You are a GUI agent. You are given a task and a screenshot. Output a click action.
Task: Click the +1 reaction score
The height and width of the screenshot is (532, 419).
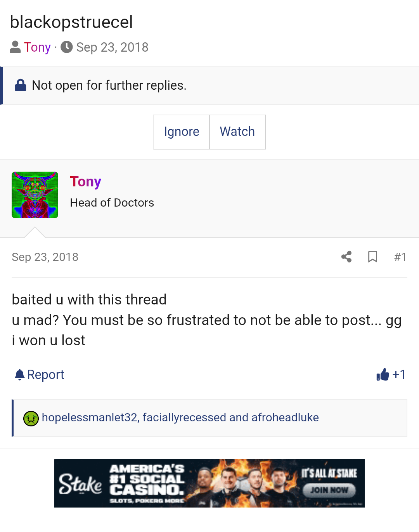pyautogui.click(x=399, y=374)
